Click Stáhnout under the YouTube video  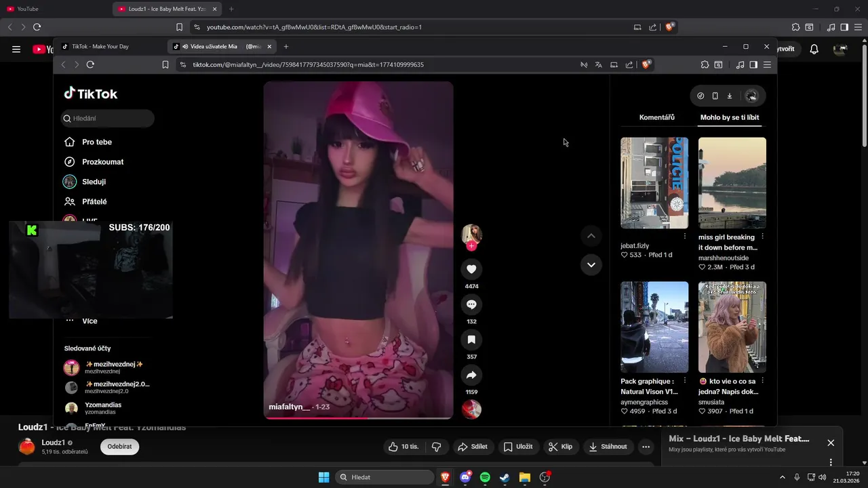(608, 447)
